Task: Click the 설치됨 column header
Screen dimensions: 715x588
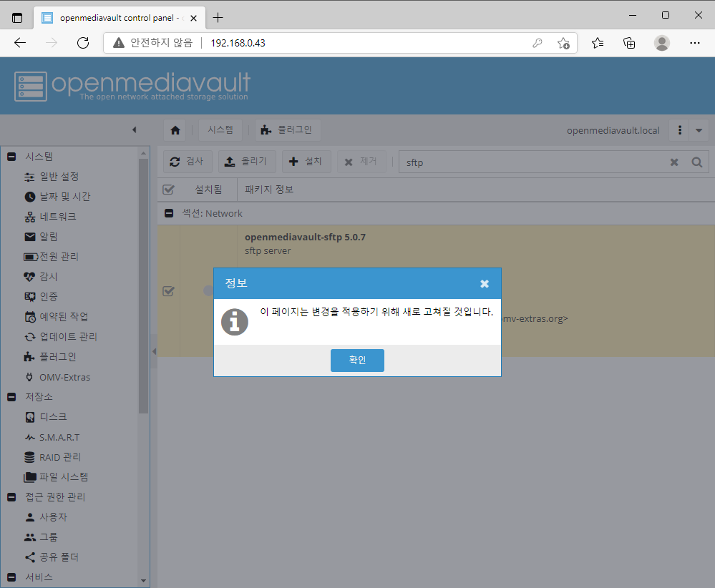Action: point(208,189)
